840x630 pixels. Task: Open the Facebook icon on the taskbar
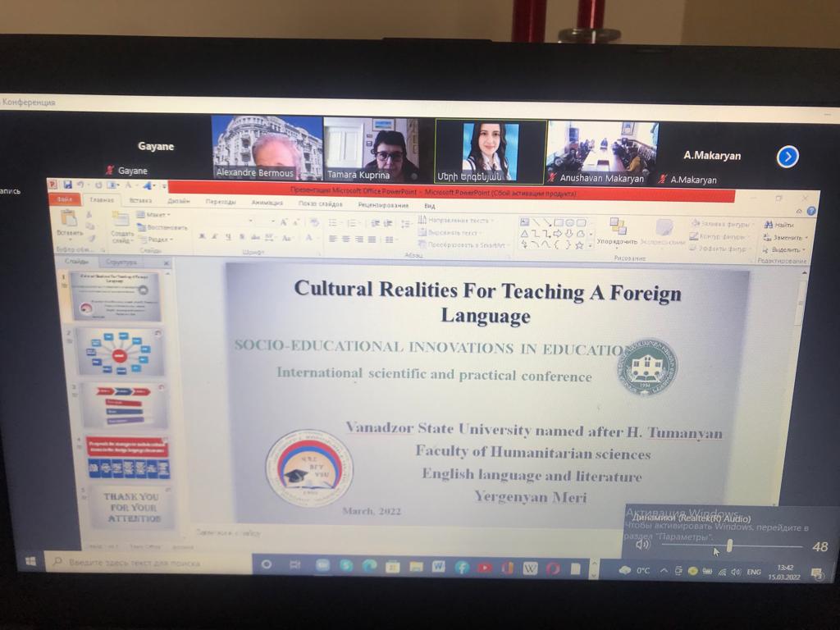click(x=462, y=567)
